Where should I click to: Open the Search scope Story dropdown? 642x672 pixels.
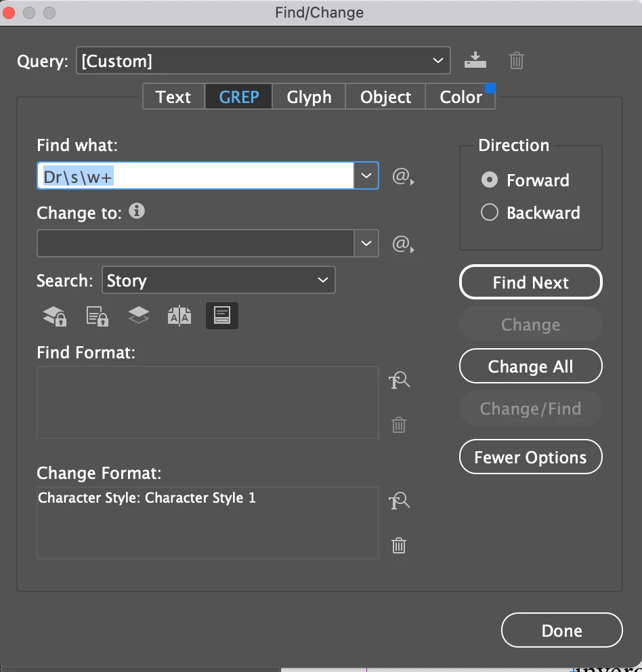click(x=219, y=280)
